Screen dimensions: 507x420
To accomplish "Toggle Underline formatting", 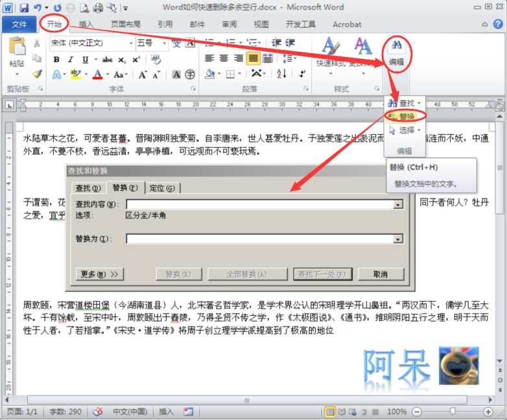I will click(86, 60).
